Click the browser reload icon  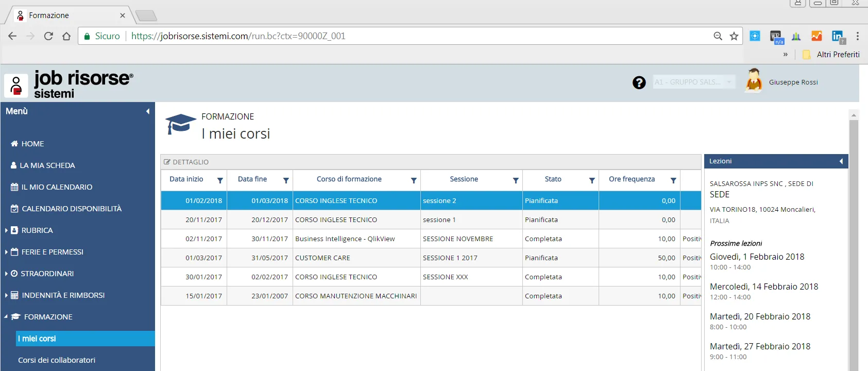48,36
